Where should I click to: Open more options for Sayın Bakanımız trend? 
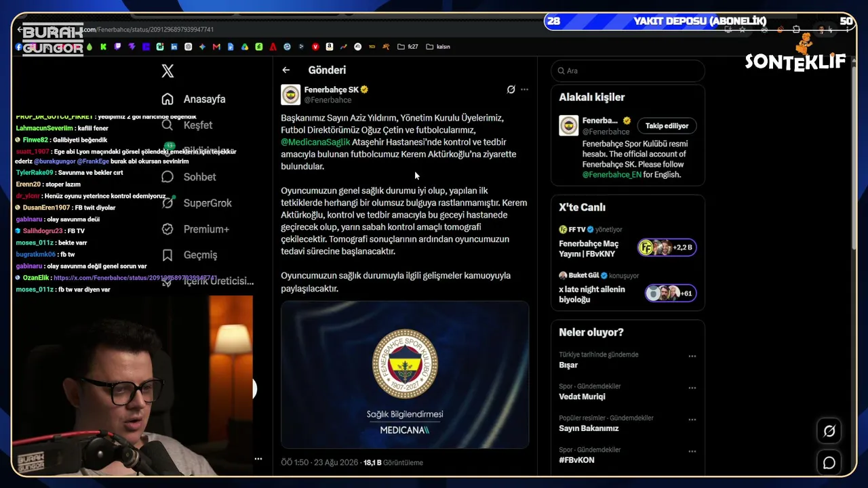(x=692, y=420)
